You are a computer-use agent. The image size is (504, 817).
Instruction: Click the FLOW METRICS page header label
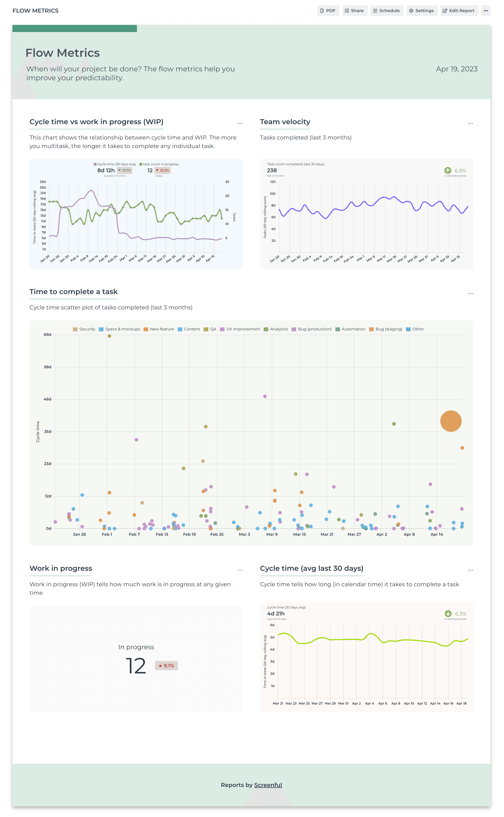coord(35,11)
